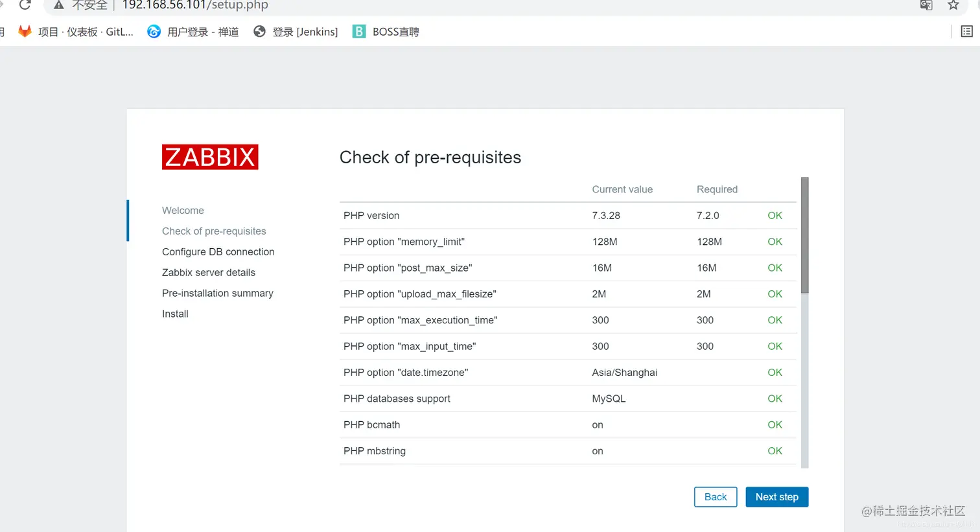Open the 禅道 user login bookmark
Screen dimensions: 980x532
(x=193, y=32)
